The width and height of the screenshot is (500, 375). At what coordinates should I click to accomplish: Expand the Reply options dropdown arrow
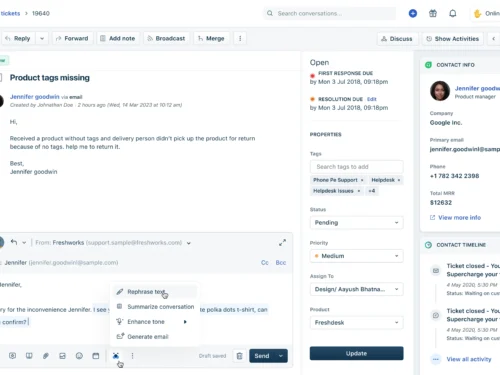click(x=42, y=38)
